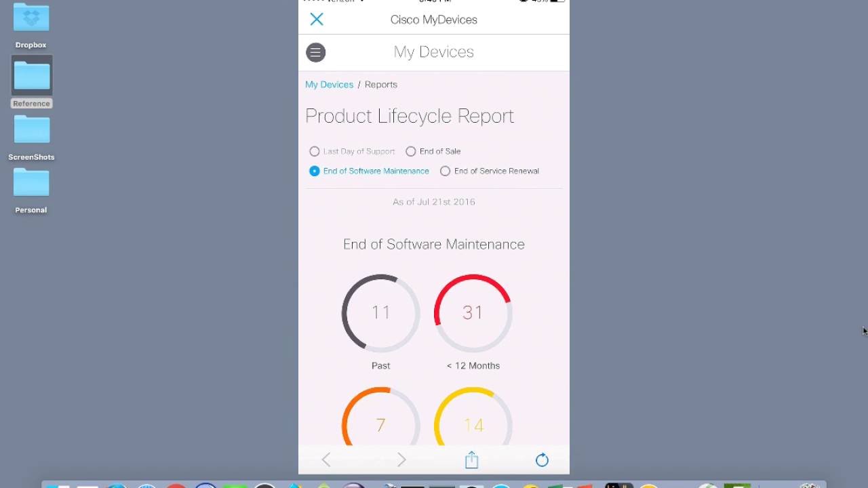
Task: Select the ScreenShots folder on desktop
Action: pos(31,138)
